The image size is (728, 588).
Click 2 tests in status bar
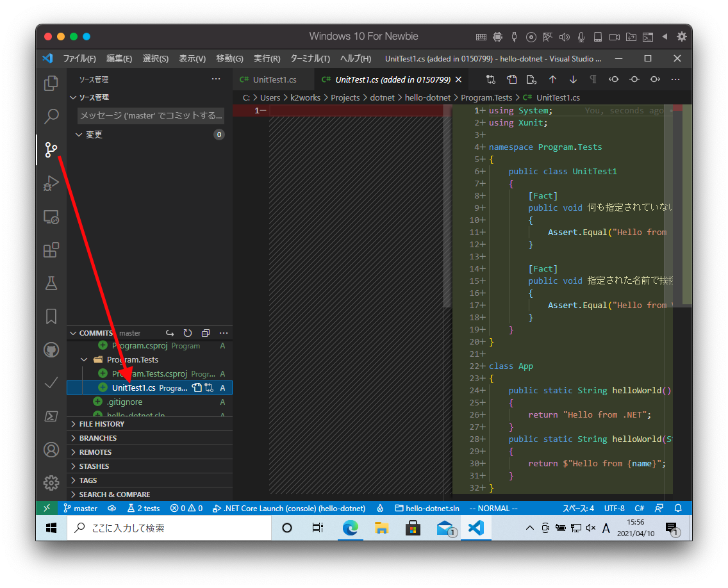click(x=144, y=508)
